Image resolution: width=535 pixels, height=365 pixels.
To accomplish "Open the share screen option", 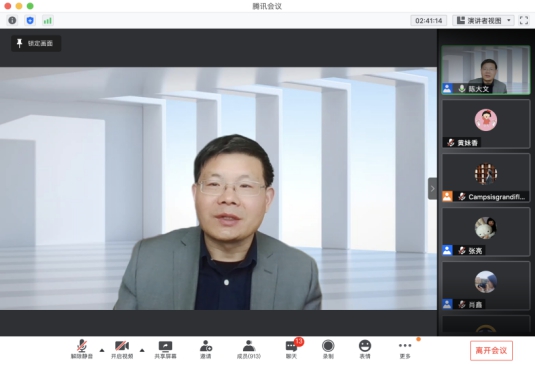I will click(165, 350).
